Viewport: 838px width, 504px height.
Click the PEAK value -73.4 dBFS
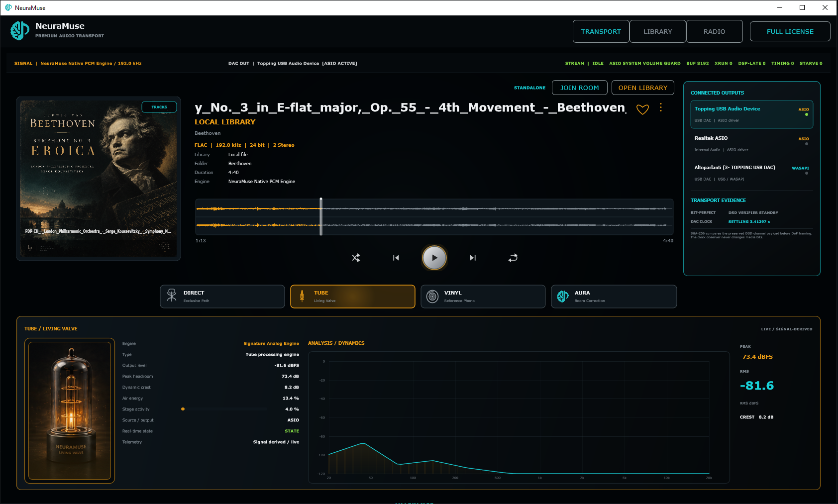coord(756,357)
